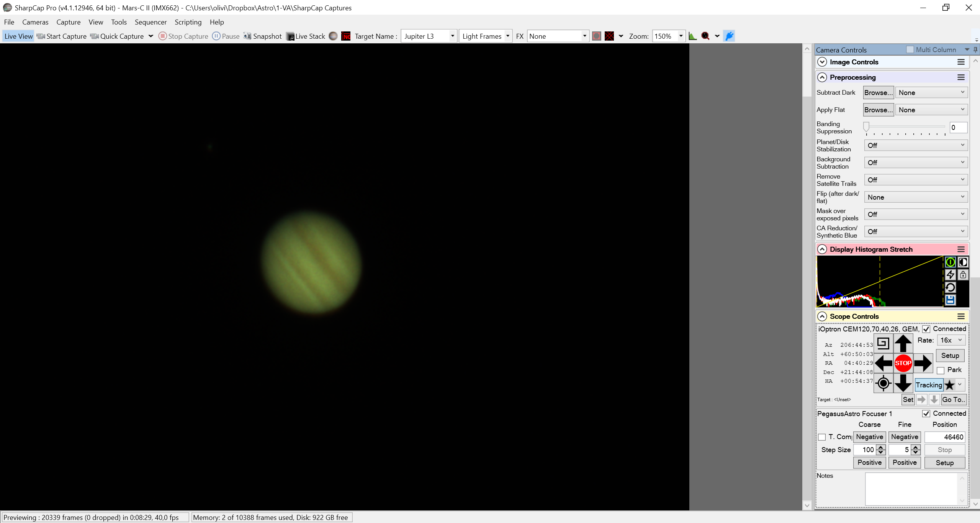Collapse the Preprocessing section
This screenshot has height=523, width=980.
pos(822,77)
